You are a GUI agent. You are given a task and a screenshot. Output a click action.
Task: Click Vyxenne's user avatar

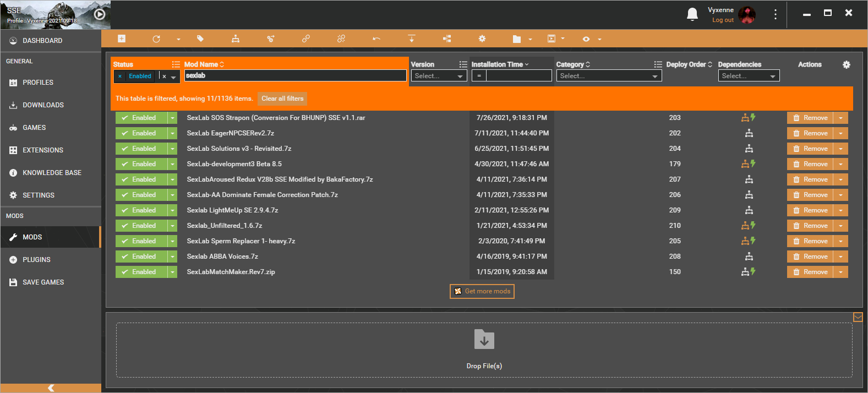747,15
